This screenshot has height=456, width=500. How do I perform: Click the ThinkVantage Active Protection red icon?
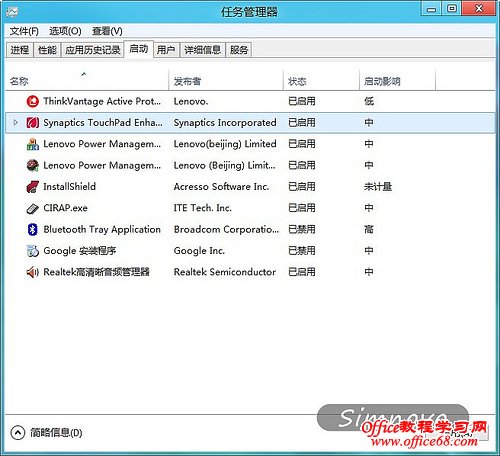click(33, 101)
